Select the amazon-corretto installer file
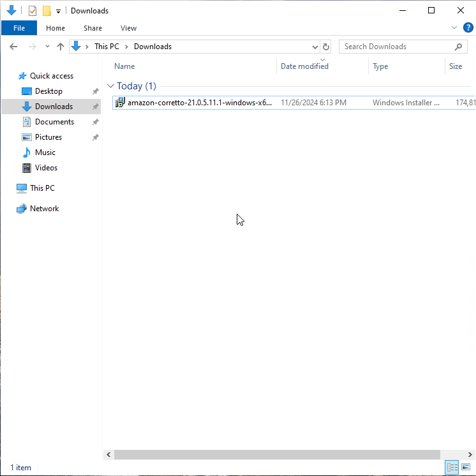The height and width of the screenshot is (476, 476). click(x=199, y=103)
